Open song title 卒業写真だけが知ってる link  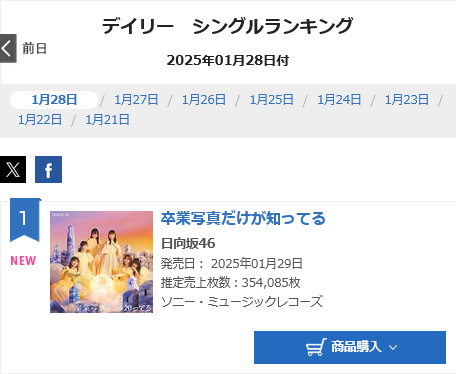click(x=243, y=219)
